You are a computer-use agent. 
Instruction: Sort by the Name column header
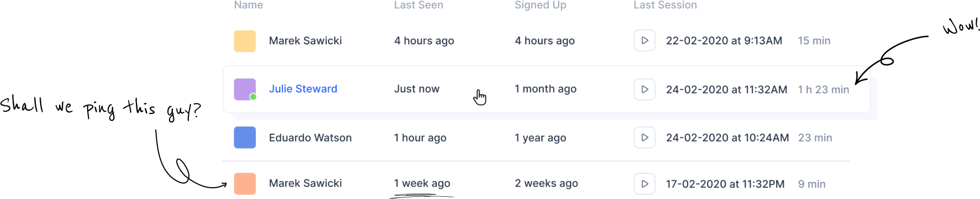248,5
